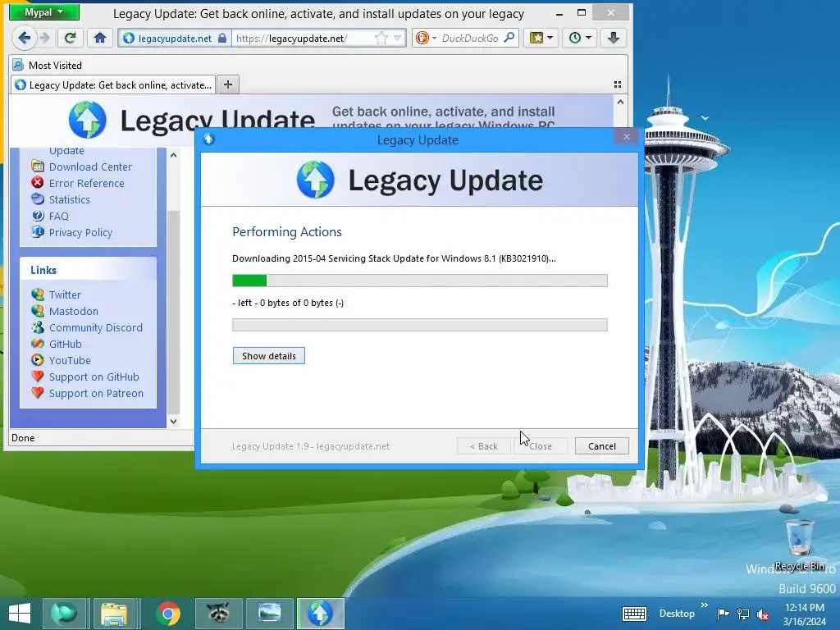Go forward with the browser Forward arrow

[45, 38]
